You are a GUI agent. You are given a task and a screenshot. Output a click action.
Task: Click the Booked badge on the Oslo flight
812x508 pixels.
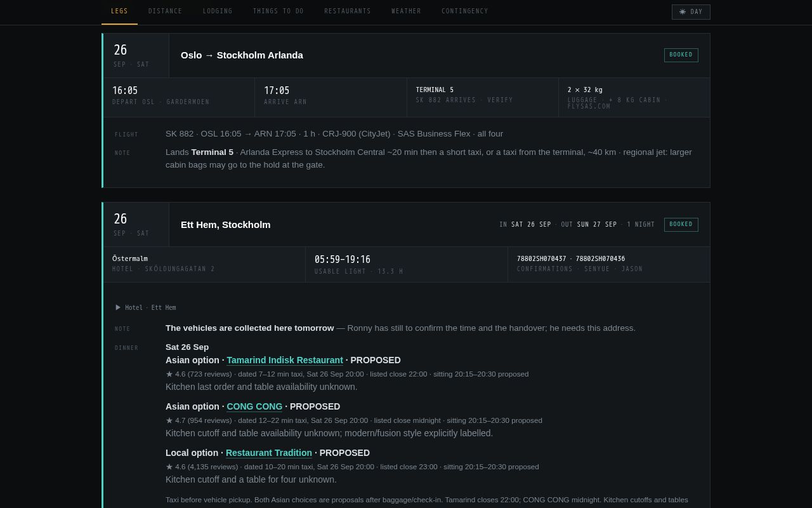pyautogui.click(x=681, y=55)
